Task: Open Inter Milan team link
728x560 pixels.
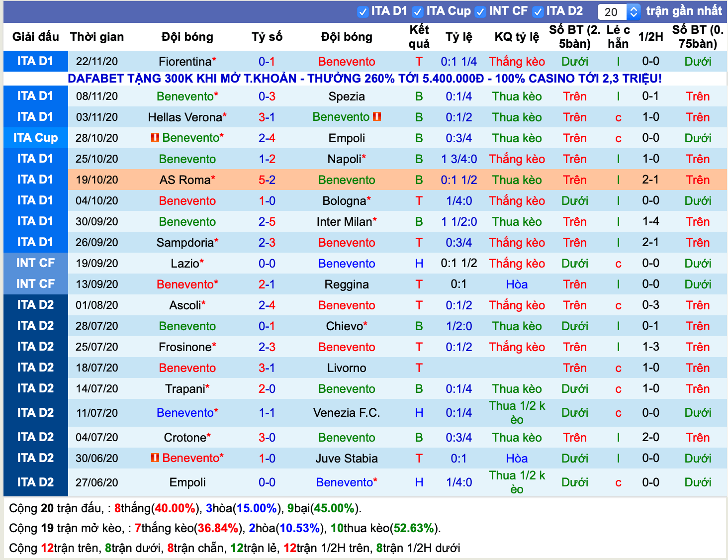Action: point(344,222)
